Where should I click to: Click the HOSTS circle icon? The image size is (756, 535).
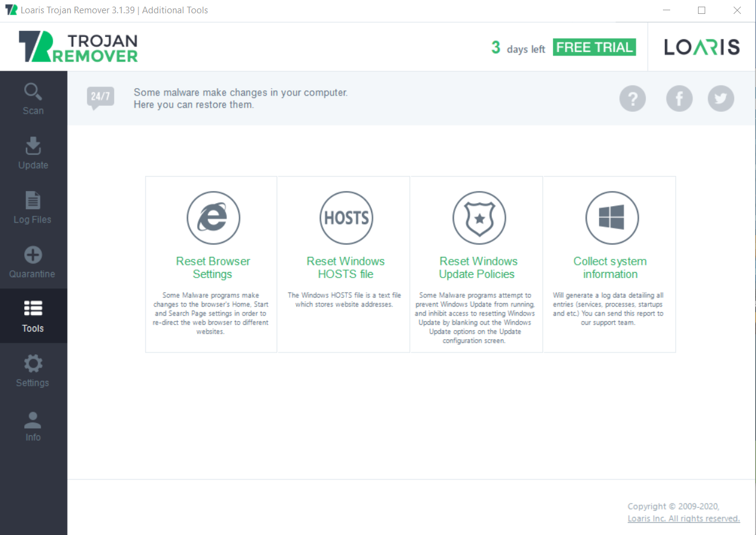point(346,218)
